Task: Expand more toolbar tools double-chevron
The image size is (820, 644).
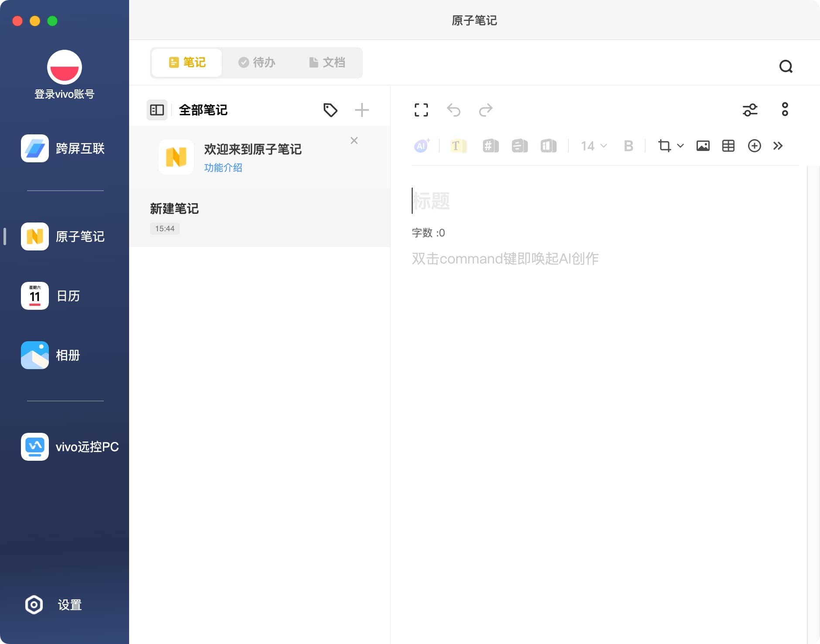Action: tap(778, 146)
